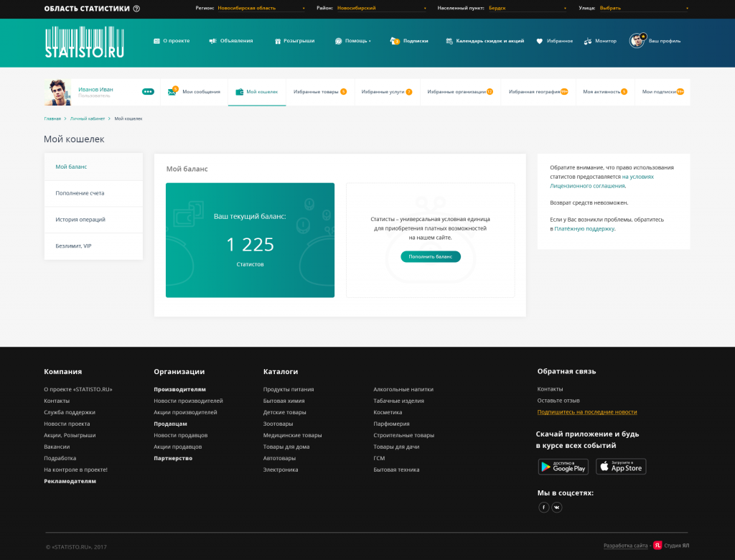The image size is (735, 560).
Task: Click the Ваш профиль avatar
Action: (x=637, y=41)
